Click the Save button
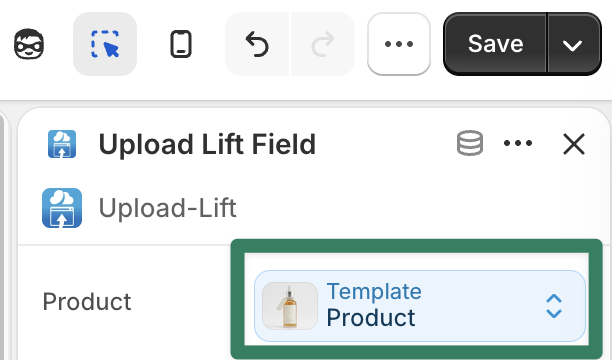The width and height of the screenshot is (612, 360). tap(495, 43)
